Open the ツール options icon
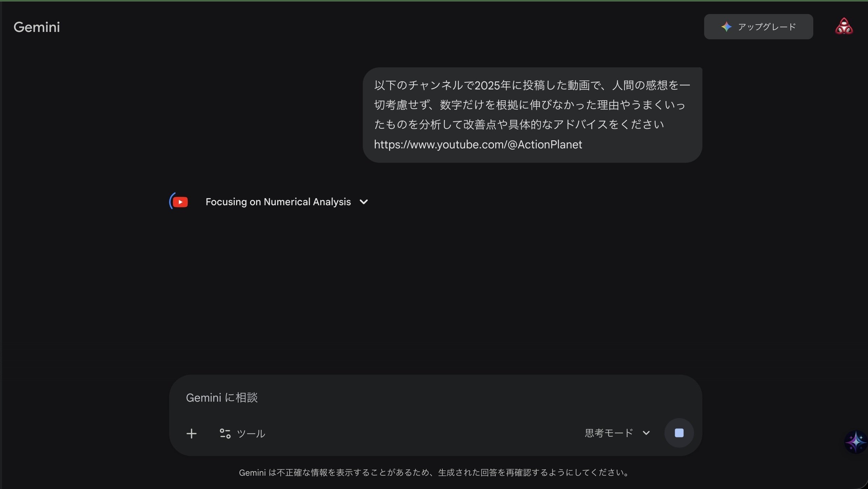Image resolution: width=868 pixels, height=489 pixels. (225, 433)
